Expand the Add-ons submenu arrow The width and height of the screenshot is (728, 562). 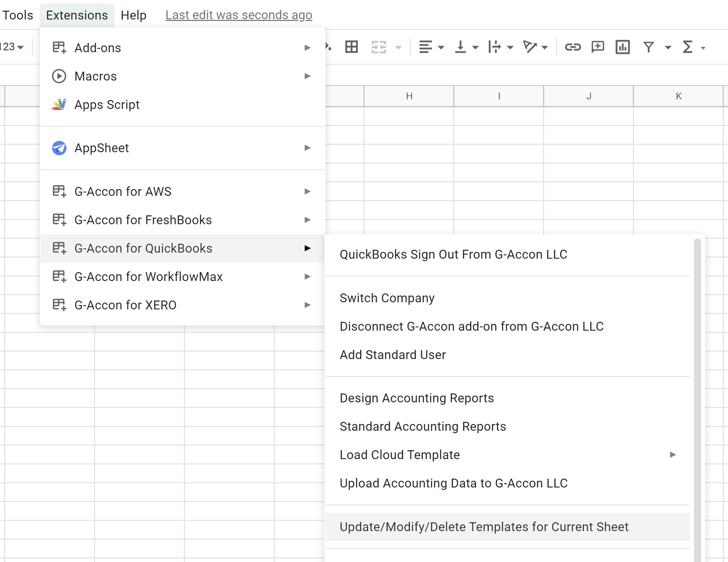pos(307,48)
